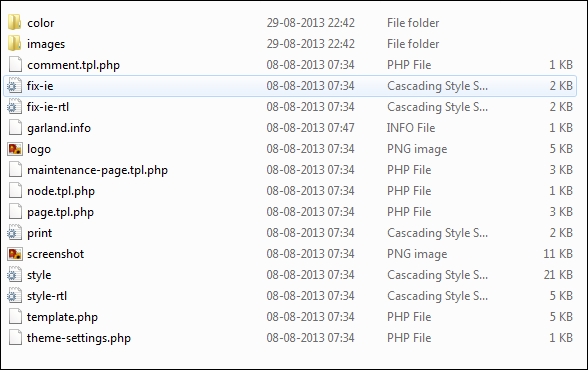Select the color folder icon
Screen dimensions: 588x370
(x=15, y=22)
